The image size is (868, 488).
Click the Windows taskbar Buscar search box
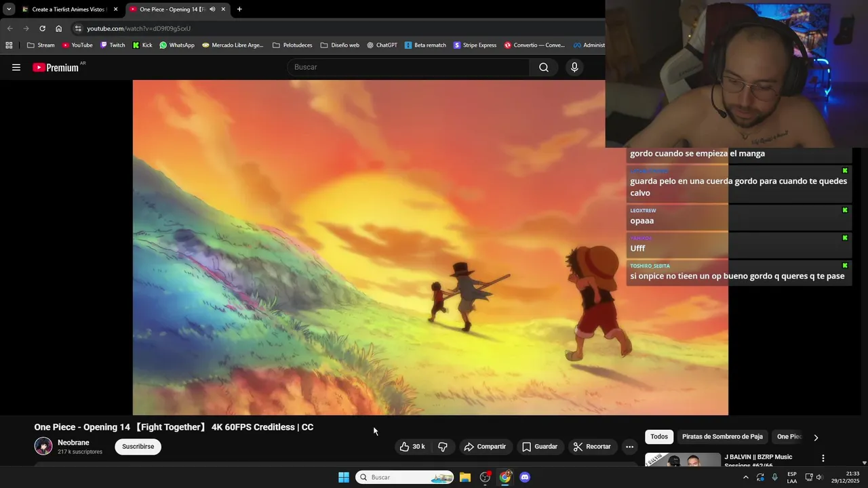(405, 477)
